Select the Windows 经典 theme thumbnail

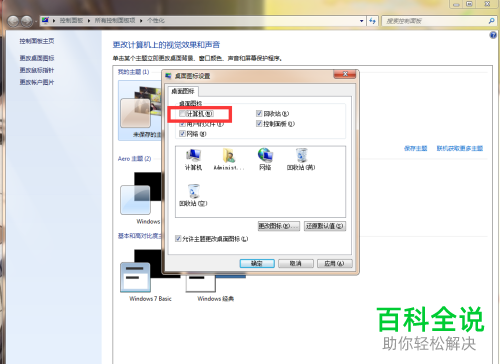[x=215, y=287]
